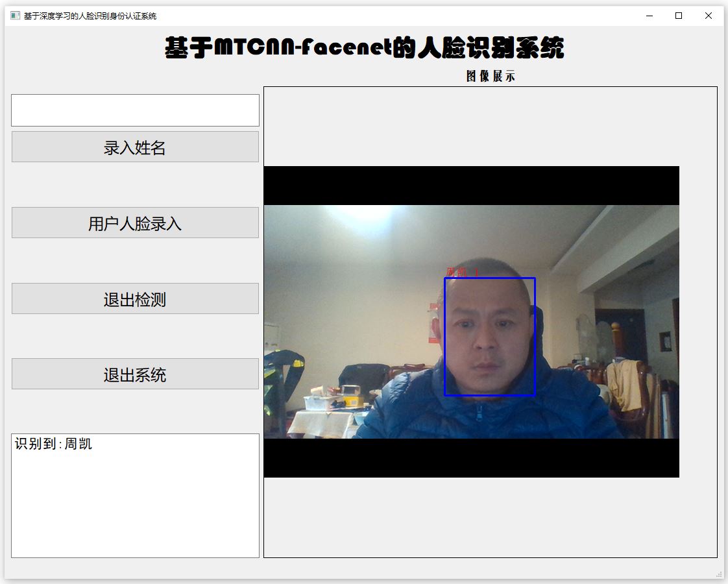Click the 图像展示 label

(x=491, y=76)
